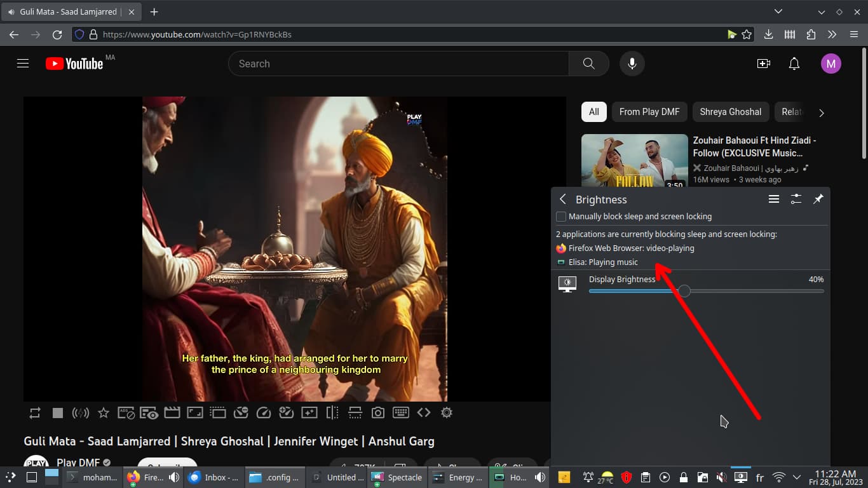Click the YouTube search input field
Screen dimensions: 868x488
[398, 64]
